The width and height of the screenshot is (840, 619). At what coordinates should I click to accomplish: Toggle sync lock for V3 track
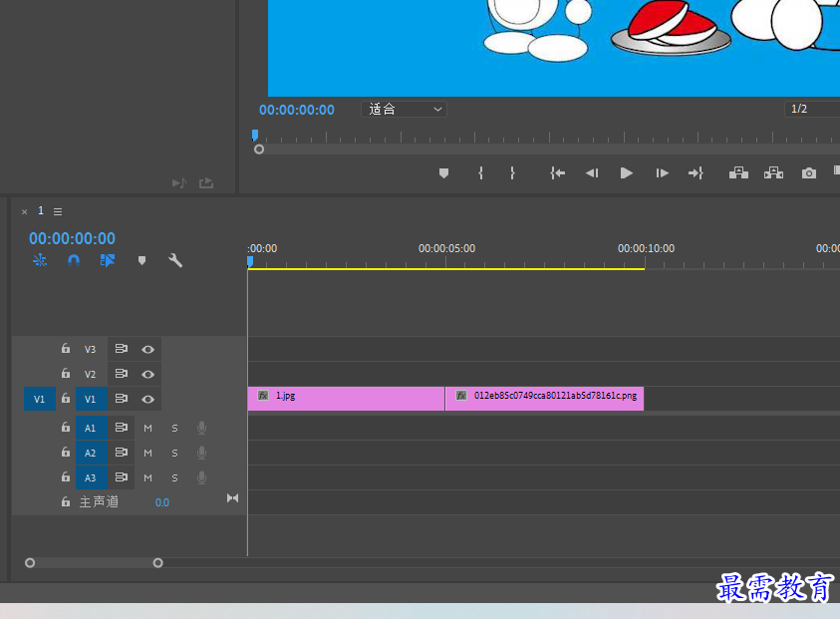[122, 349]
